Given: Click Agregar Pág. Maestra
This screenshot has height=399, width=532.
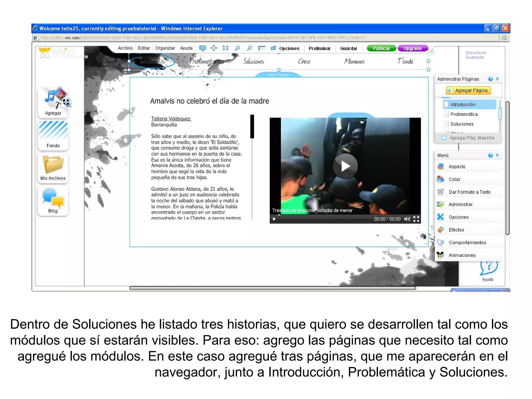Looking at the screenshot, I should coord(468,138).
